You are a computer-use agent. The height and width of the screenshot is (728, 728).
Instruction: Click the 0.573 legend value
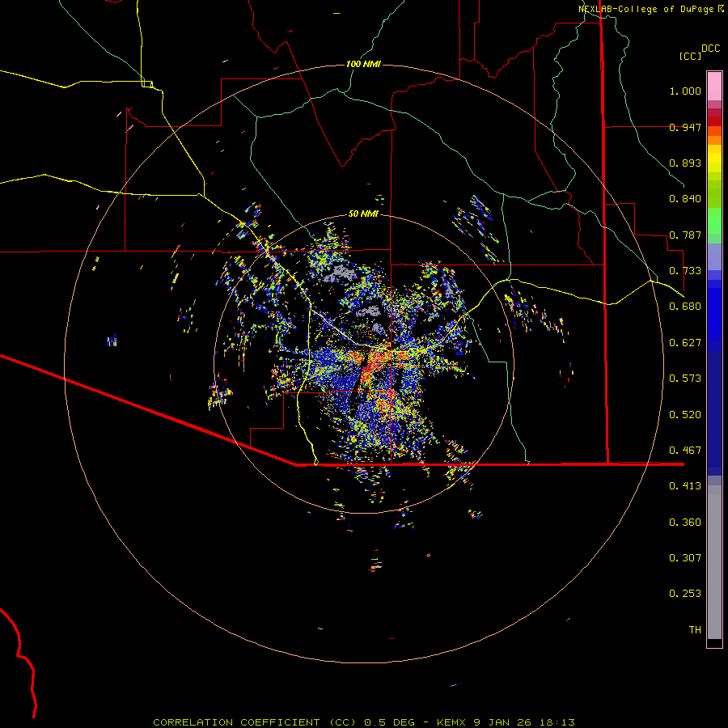click(685, 379)
